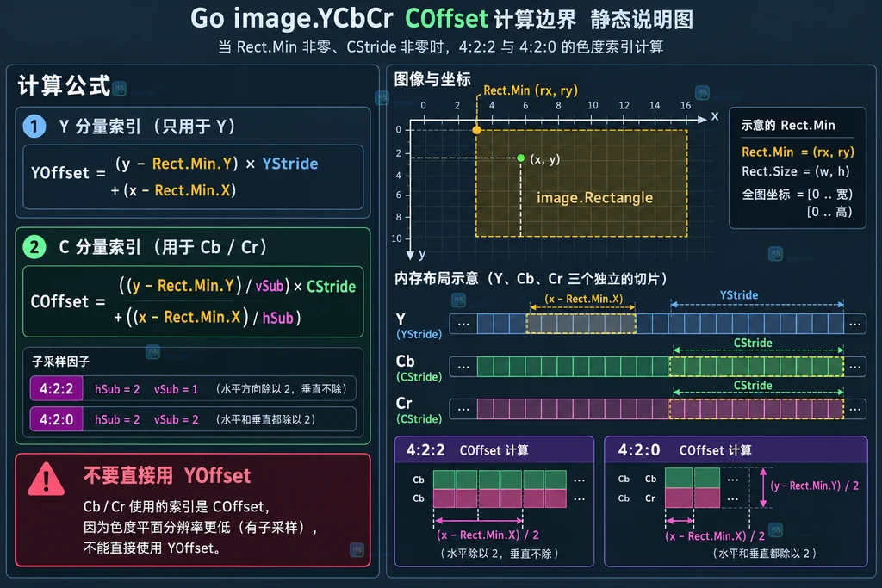882x588 pixels.
Task: Click 'vSub = 1' in the 4:2:2 row
Action: (x=176, y=389)
